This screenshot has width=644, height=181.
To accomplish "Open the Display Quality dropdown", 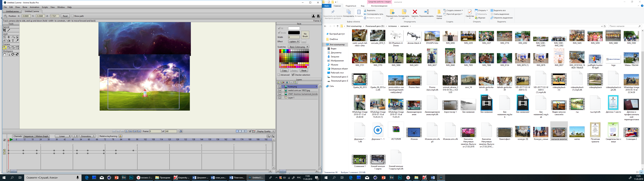I will [x=265, y=131].
